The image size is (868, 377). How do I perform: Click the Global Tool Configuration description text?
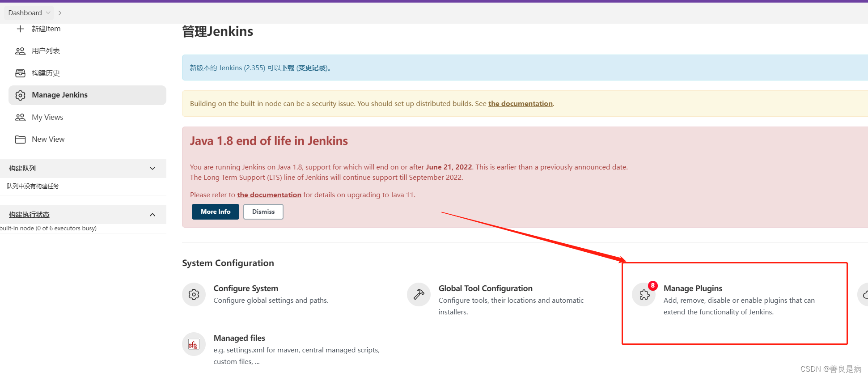point(511,306)
